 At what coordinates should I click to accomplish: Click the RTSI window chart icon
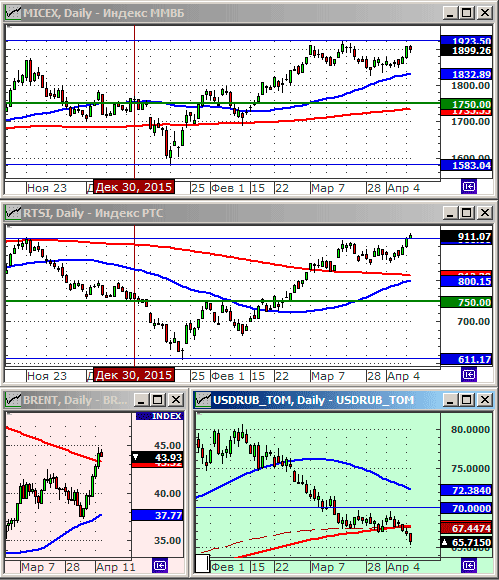point(13,213)
